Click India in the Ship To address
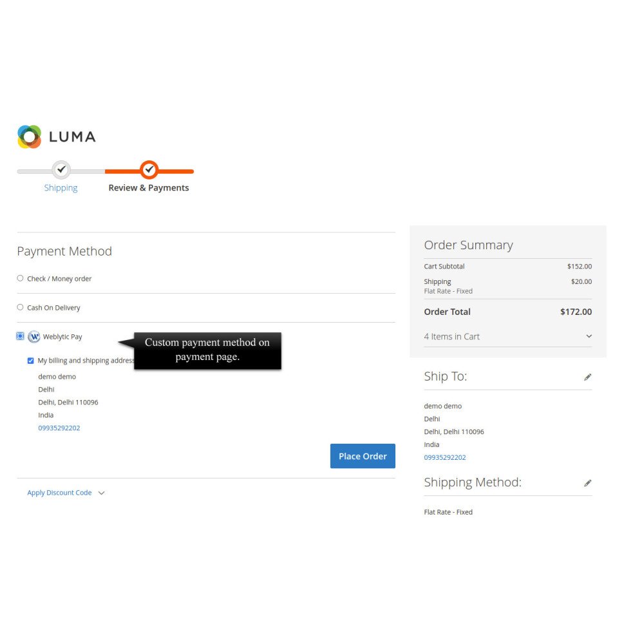 431,445
